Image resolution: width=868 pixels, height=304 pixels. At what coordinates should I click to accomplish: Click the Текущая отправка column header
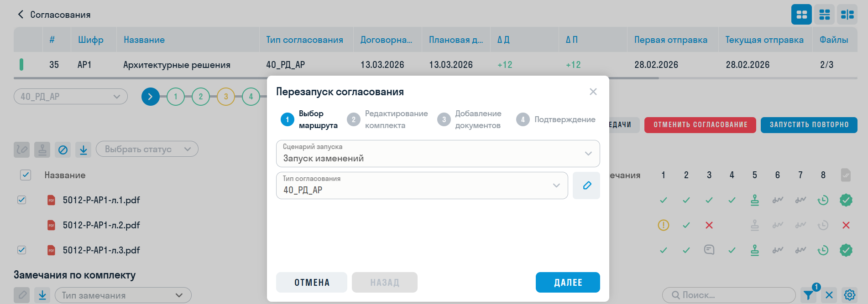pos(764,40)
